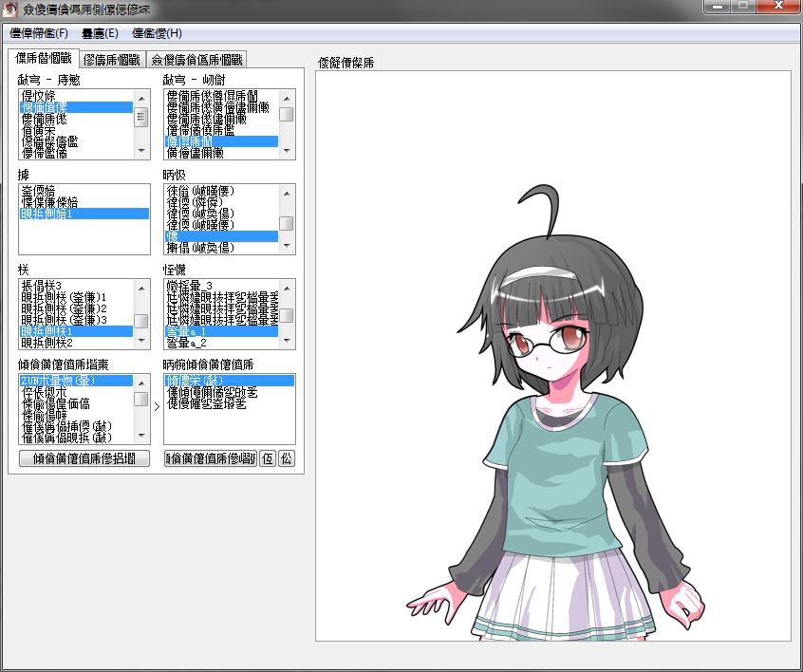
Task: Click the down arrow of the top-left list scrollbar
Action: (x=140, y=150)
